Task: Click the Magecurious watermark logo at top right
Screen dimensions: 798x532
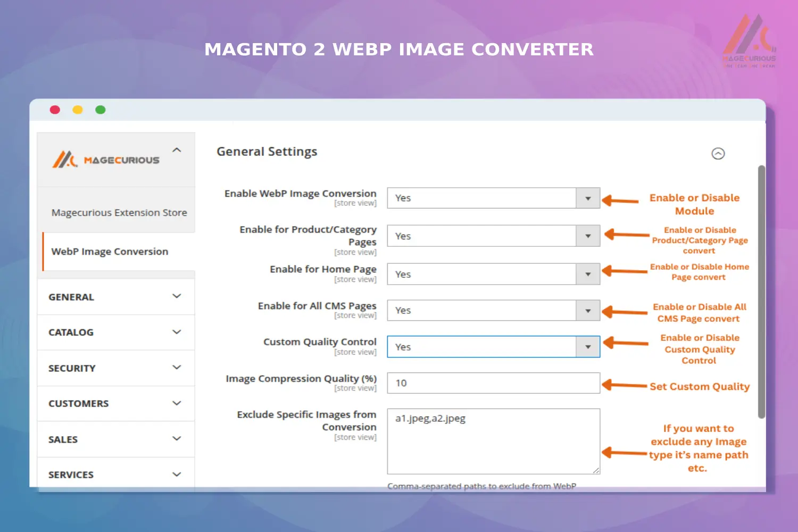Action: coord(749,41)
